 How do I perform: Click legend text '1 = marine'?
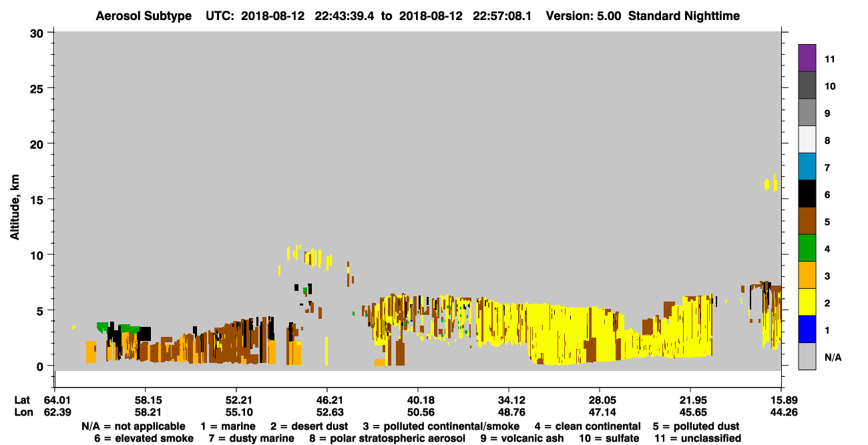click(228, 426)
